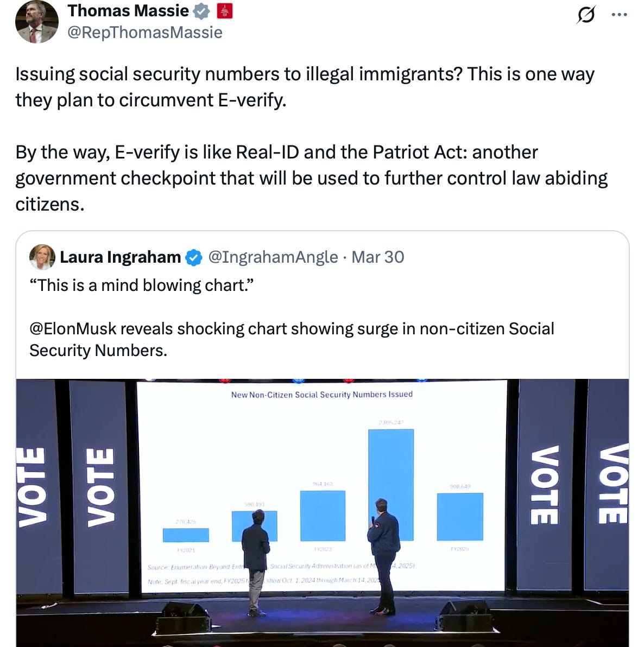Click the red Capitol affiliation badge
Screen dimensions: 644x647
point(225,11)
